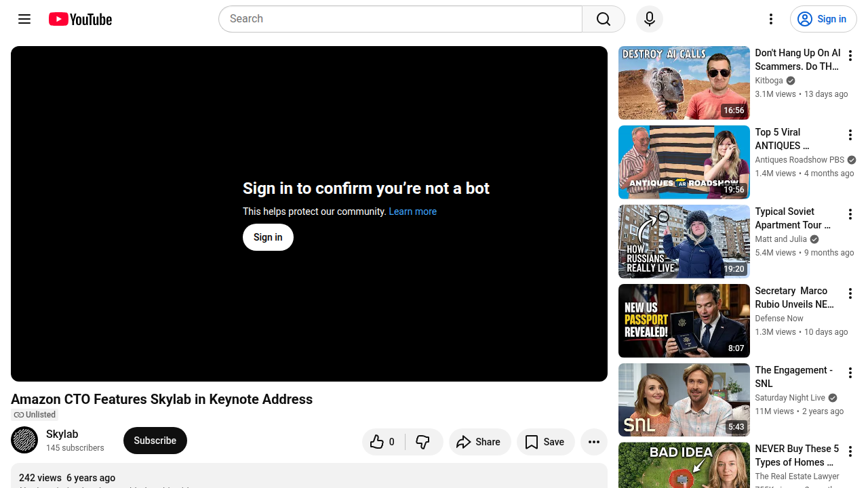Open Matt and Julia channel name
Viewport: 868px width, 488px height.
pyautogui.click(x=781, y=239)
